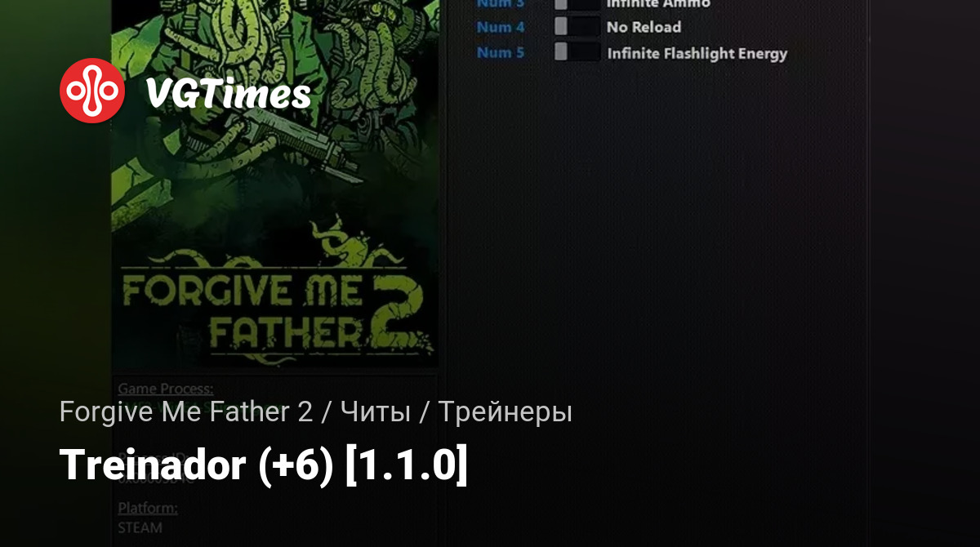Click the Infinite Flashlight Energy option text
The height and width of the screenshot is (547, 980).
[697, 53]
